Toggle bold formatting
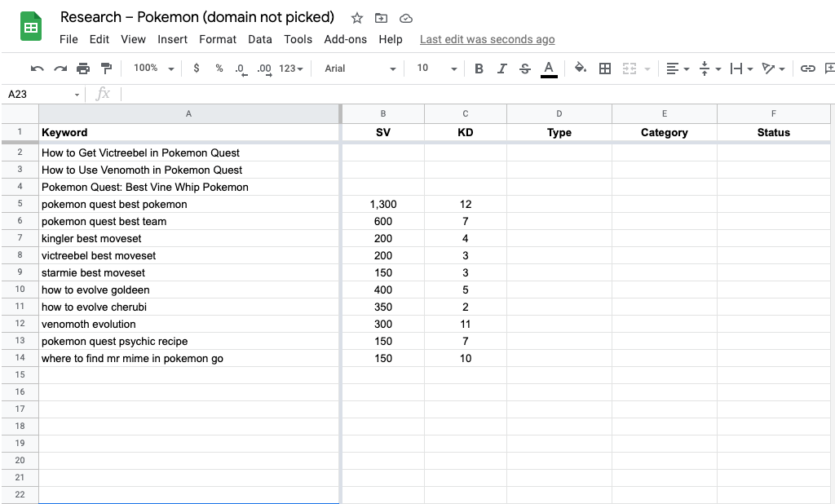 click(479, 69)
